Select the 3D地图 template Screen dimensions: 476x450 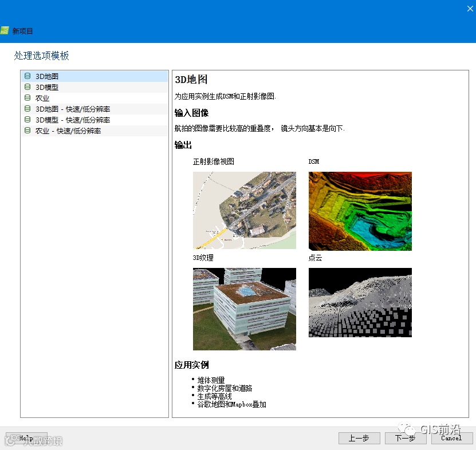[x=95, y=76]
